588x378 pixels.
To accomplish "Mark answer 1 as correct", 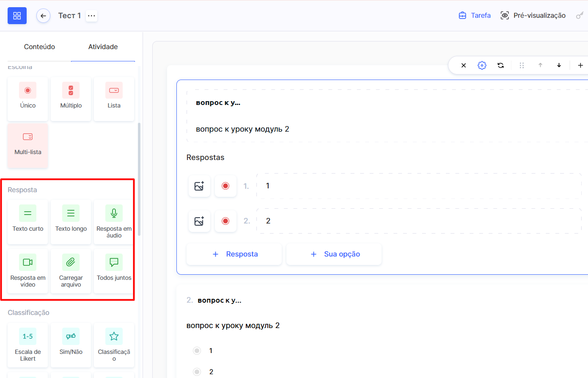I will 225,186.
